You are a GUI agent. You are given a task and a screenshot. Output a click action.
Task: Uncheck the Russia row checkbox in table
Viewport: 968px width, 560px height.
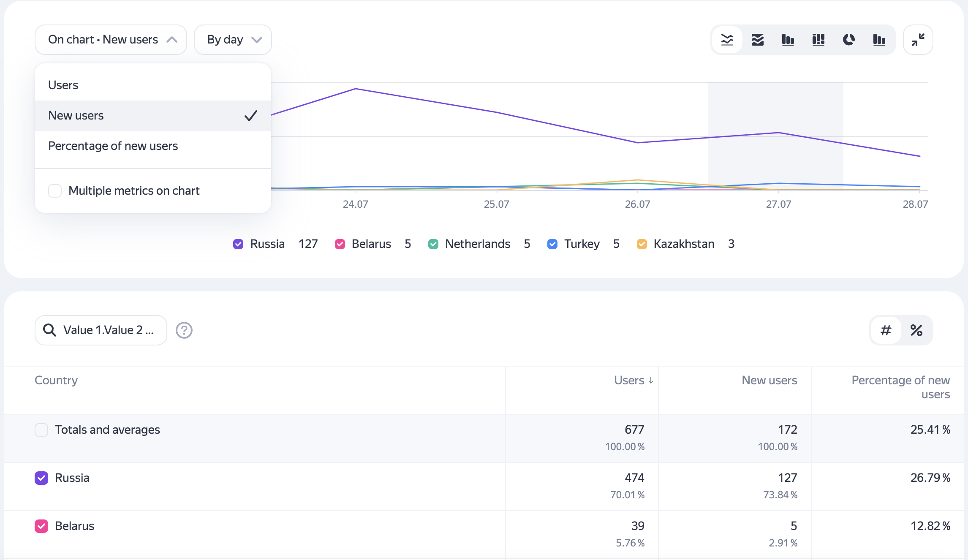coord(41,478)
